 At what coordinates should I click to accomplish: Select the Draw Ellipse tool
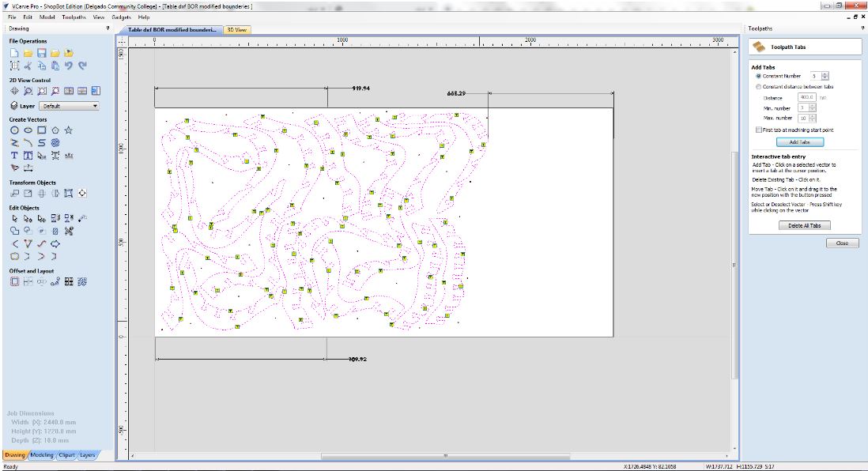28,130
